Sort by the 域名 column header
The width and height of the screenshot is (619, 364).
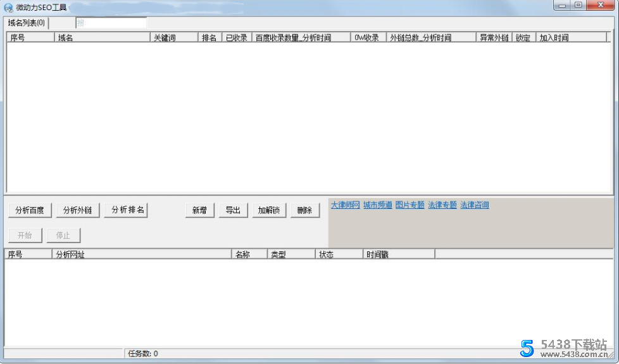pos(103,37)
